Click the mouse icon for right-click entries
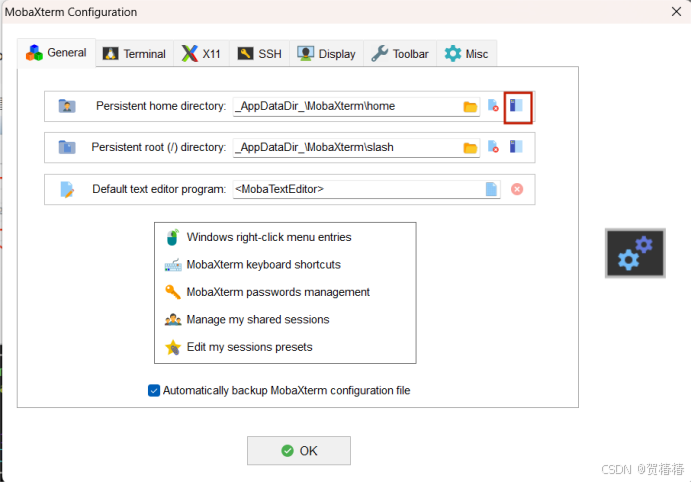The height and width of the screenshot is (483, 692). tap(173, 237)
